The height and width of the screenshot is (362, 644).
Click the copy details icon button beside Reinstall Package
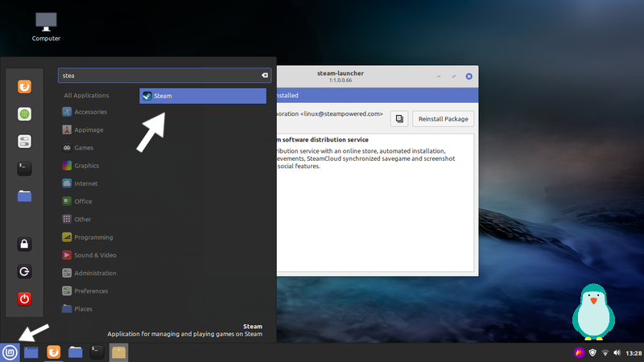[x=399, y=119]
